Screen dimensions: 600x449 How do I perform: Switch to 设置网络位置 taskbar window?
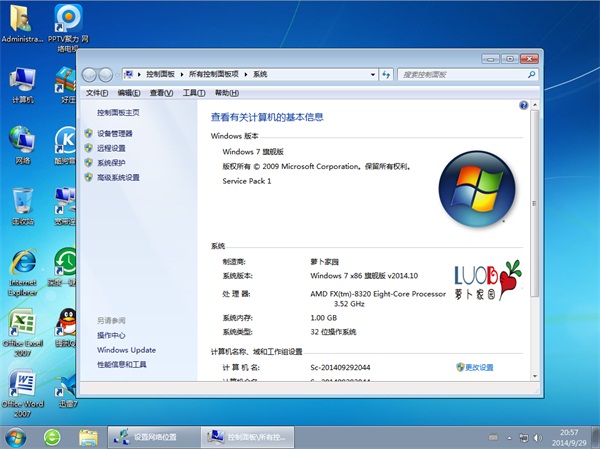(154, 437)
